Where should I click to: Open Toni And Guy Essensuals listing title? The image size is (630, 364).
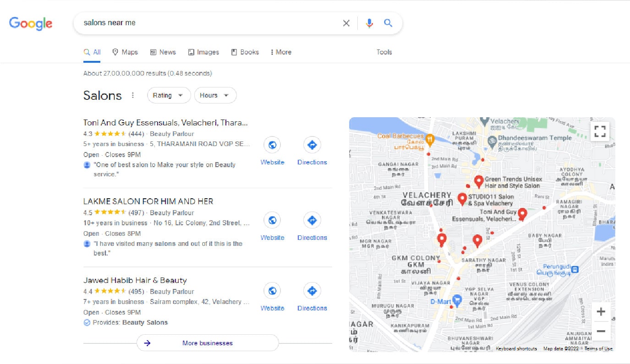(165, 123)
